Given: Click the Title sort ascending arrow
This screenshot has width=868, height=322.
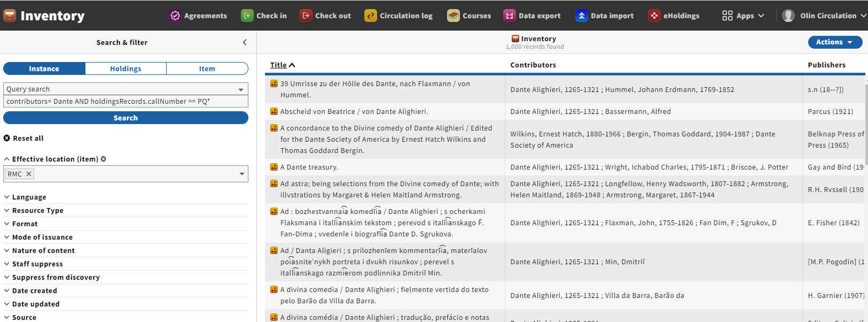Looking at the screenshot, I should click(x=292, y=65).
